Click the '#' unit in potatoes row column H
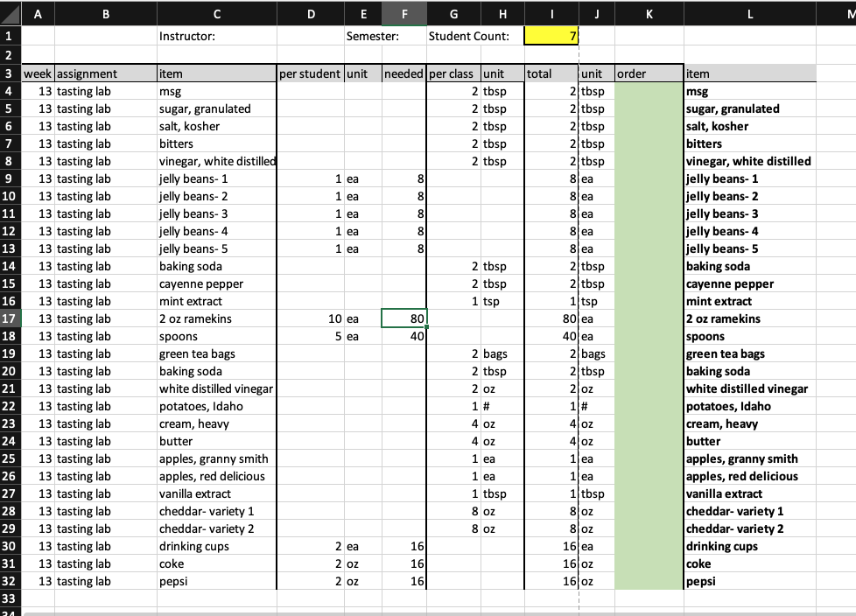 pos(502,406)
